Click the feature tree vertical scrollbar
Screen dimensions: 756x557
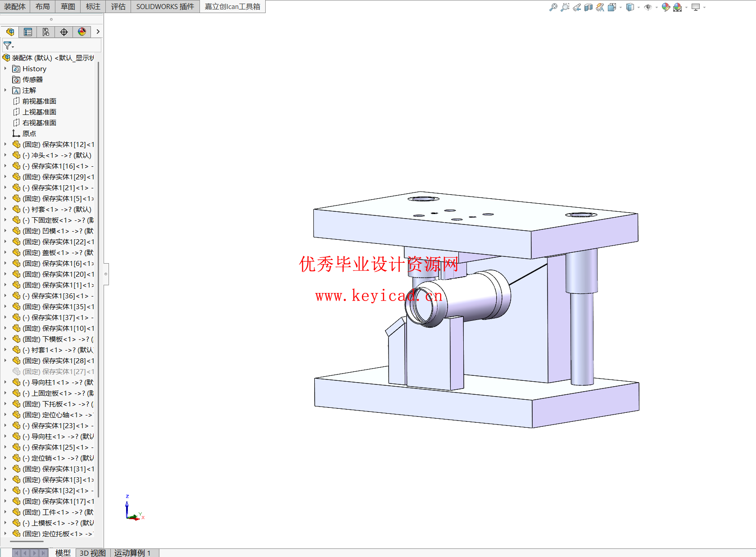(x=98, y=279)
